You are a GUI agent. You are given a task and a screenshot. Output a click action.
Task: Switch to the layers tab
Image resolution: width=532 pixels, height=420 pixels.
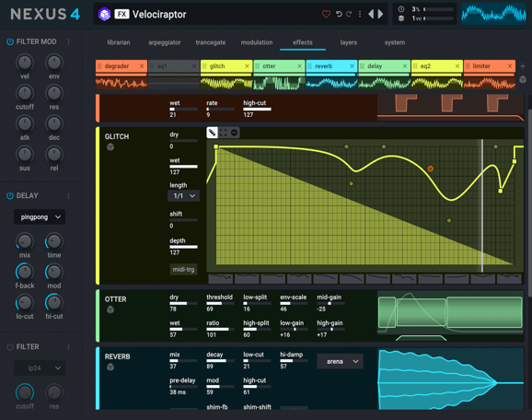pos(349,42)
